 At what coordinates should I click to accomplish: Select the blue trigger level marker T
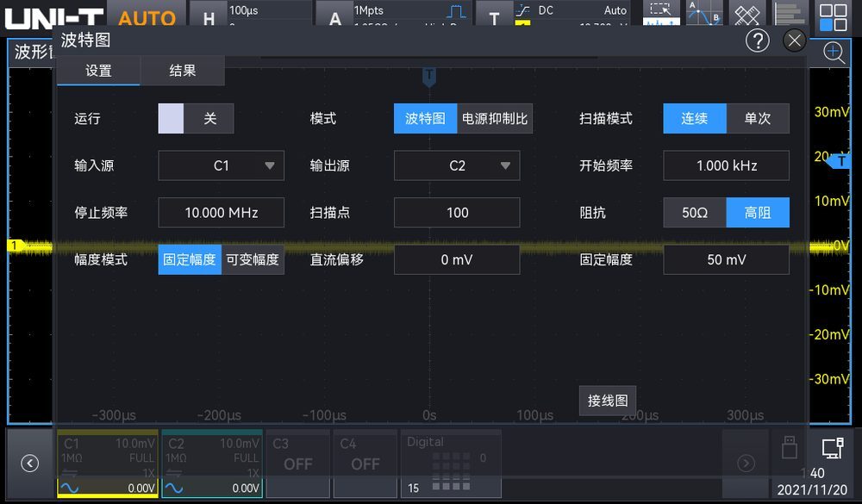(x=840, y=160)
